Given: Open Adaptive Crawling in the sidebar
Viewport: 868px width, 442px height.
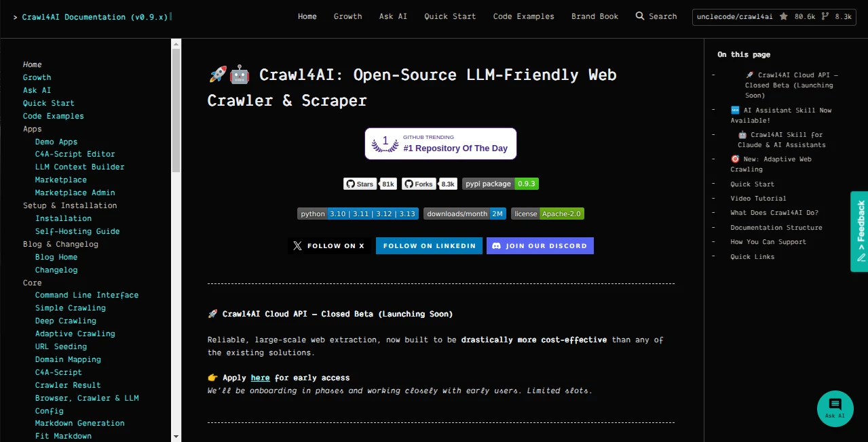Looking at the screenshot, I should pyautogui.click(x=75, y=334).
